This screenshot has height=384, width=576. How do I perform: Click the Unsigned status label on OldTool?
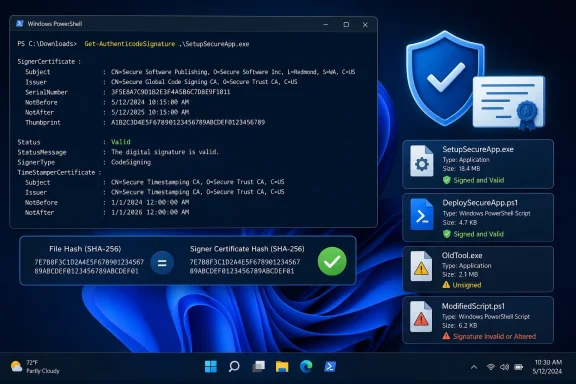(x=467, y=285)
